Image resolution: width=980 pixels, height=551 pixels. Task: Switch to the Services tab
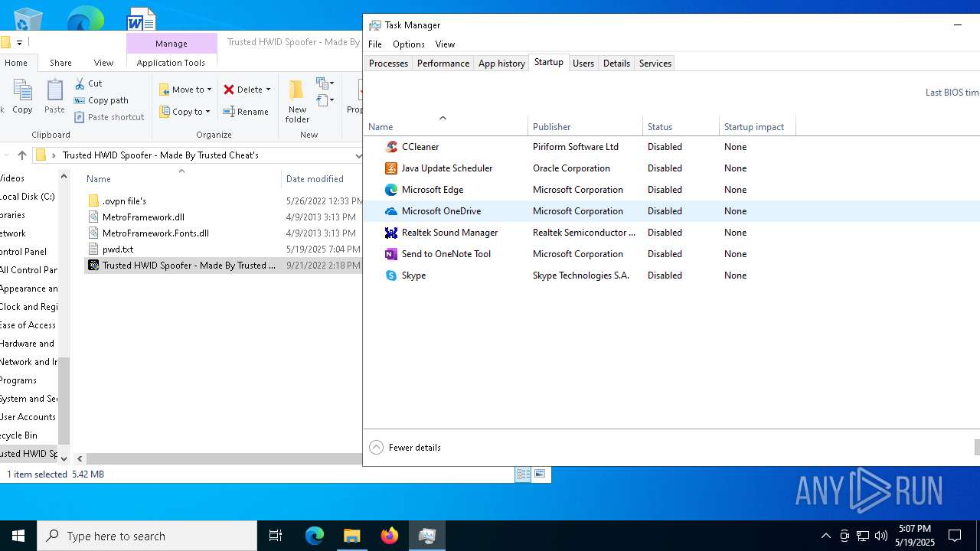[x=655, y=64]
